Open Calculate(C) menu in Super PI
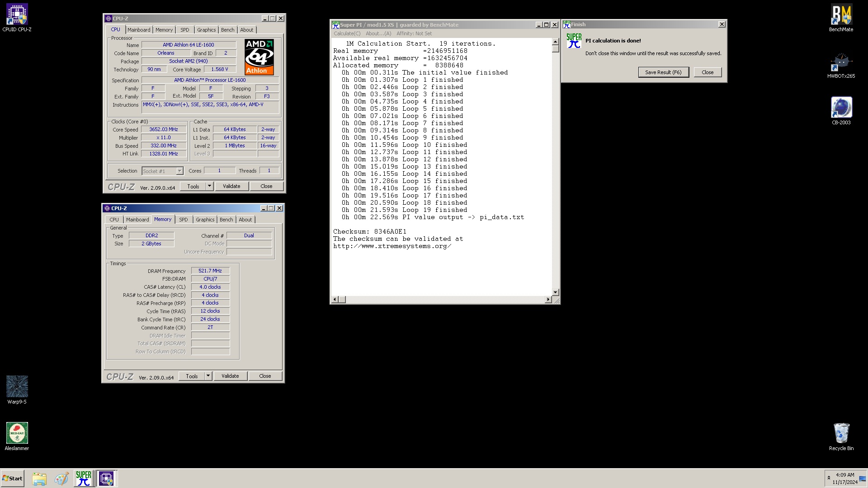Image resolution: width=868 pixels, height=488 pixels. (347, 33)
